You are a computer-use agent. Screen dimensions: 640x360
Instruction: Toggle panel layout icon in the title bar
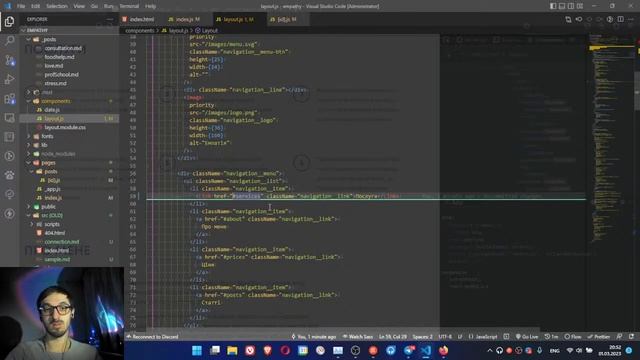point(562,6)
